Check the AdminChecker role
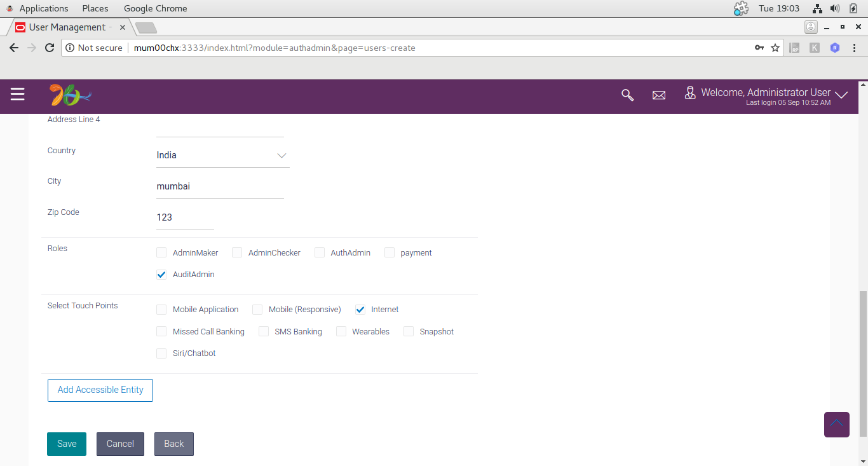The width and height of the screenshot is (868, 466). pos(237,252)
